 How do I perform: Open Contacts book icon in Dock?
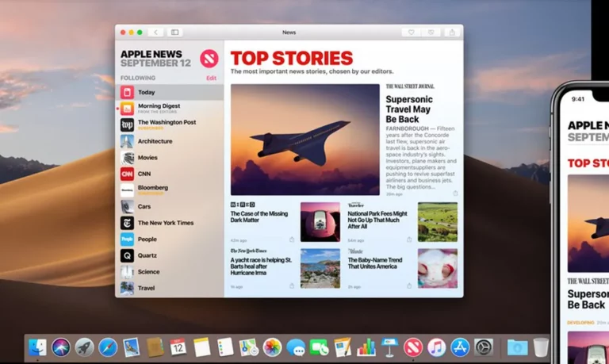[x=155, y=347]
